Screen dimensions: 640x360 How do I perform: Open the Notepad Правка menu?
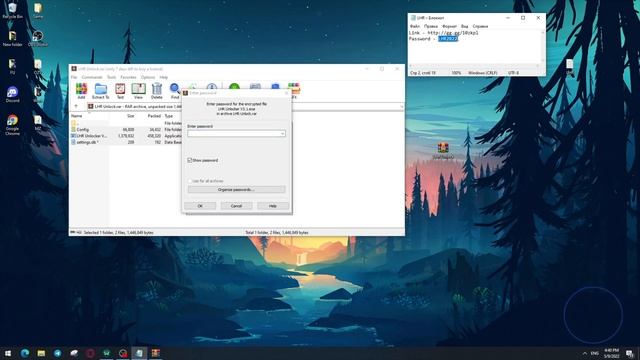[431, 26]
